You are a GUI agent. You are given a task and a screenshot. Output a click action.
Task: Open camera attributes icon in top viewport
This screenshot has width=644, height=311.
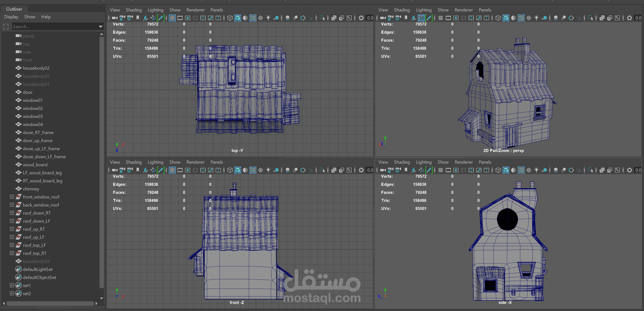point(130,18)
